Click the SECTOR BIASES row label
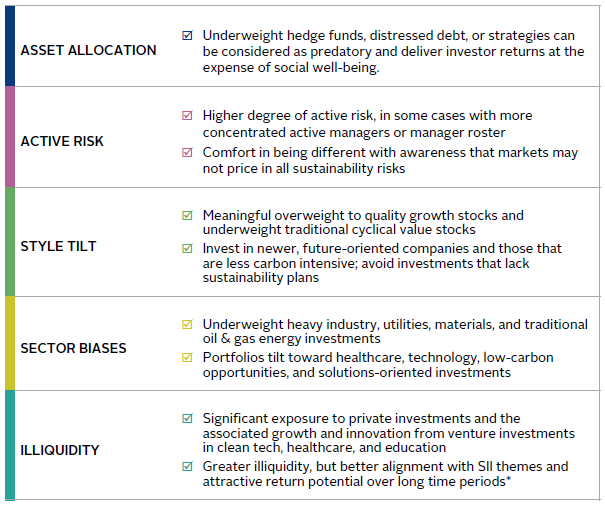 point(73,348)
